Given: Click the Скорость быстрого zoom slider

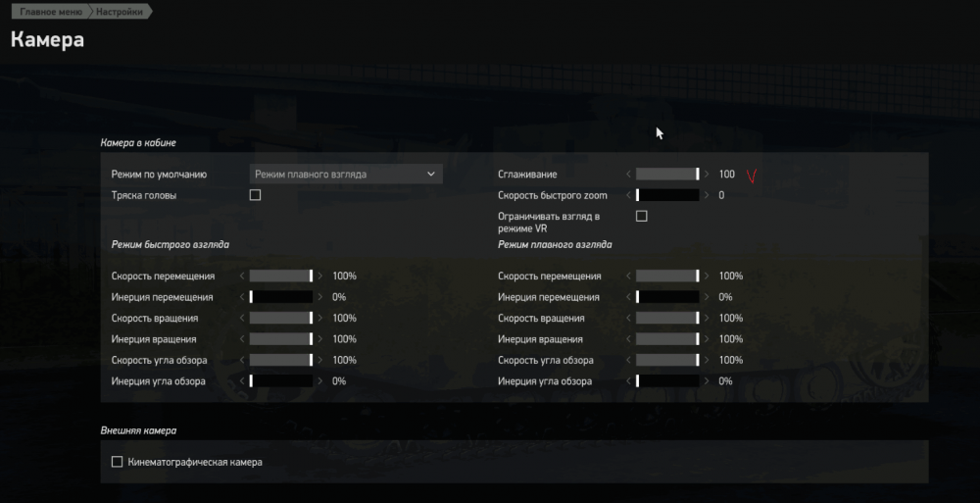Looking at the screenshot, I should (x=667, y=195).
